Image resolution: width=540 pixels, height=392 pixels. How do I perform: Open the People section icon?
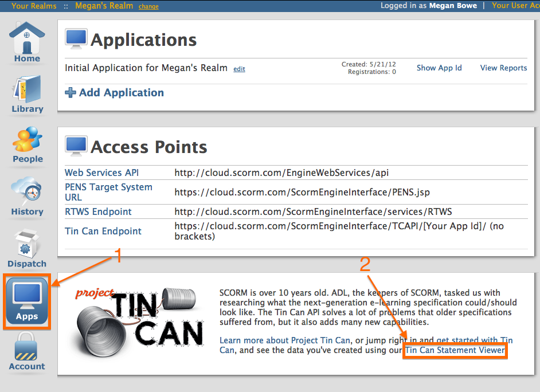click(26, 139)
